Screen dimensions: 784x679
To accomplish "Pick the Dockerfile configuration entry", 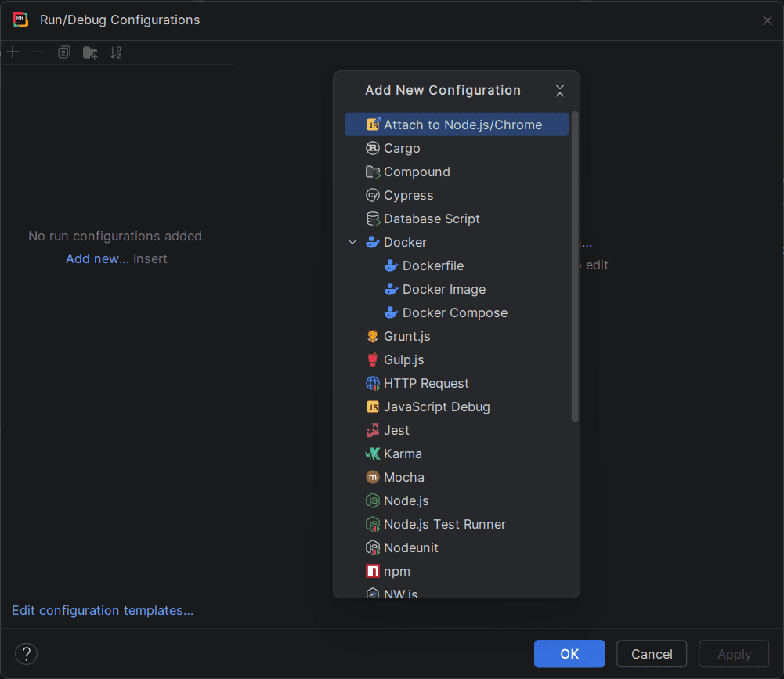I will click(433, 265).
